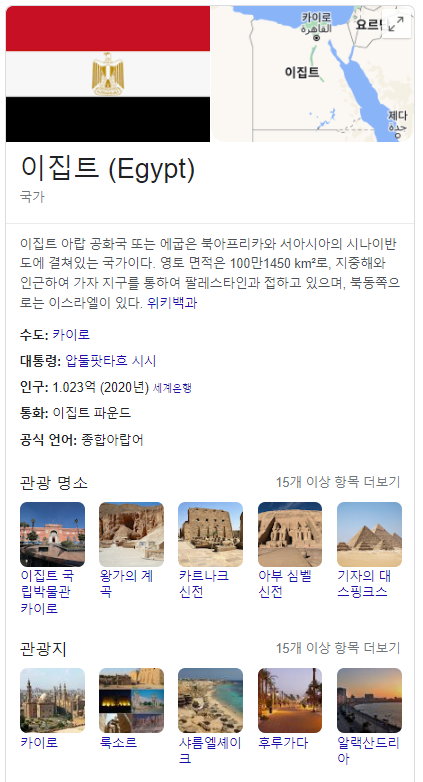The width and height of the screenshot is (423, 782).
Task: Select the 샤름엘셰이크 beach thumbnail
Action: (211, 700)
